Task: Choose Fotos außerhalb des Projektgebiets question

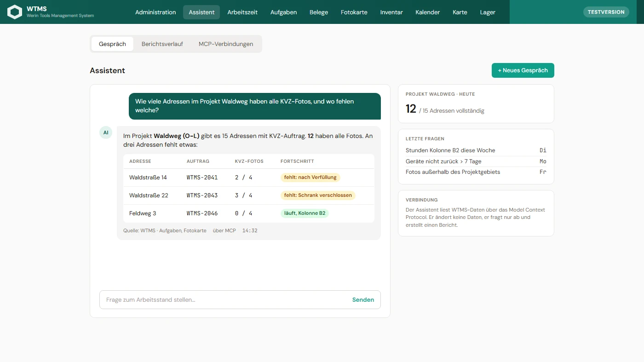Action: 476,172
